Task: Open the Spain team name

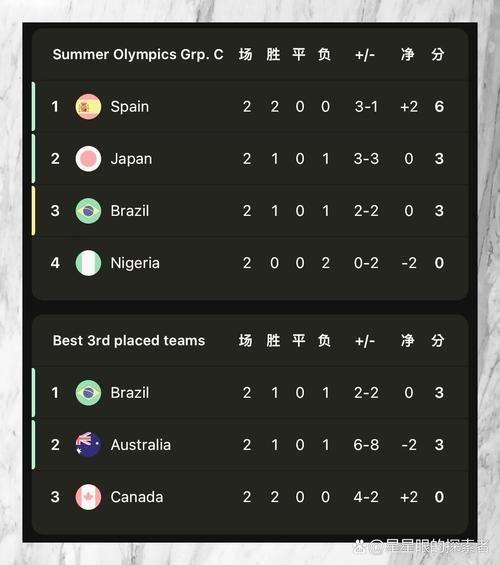Action: point(130,107)
